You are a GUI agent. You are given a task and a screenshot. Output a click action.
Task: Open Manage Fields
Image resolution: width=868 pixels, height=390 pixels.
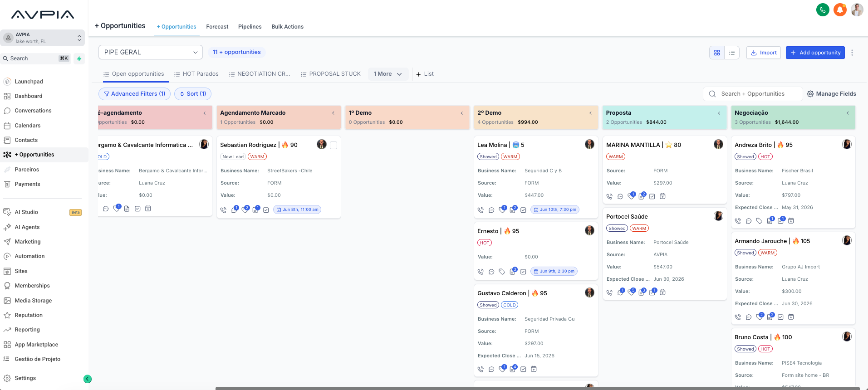coord(831,94)
